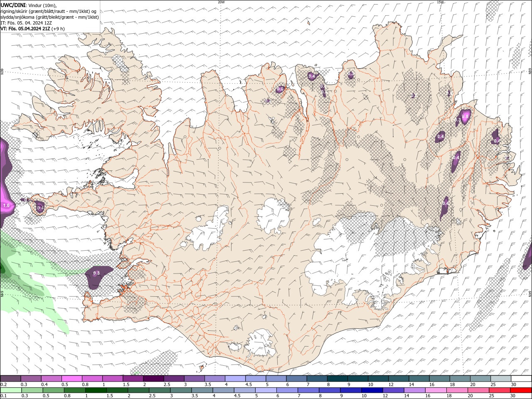This screenshot has height=399, width=532.
Task: Pick rain legend swatch between 7 and 8
Action: [308, 390]
